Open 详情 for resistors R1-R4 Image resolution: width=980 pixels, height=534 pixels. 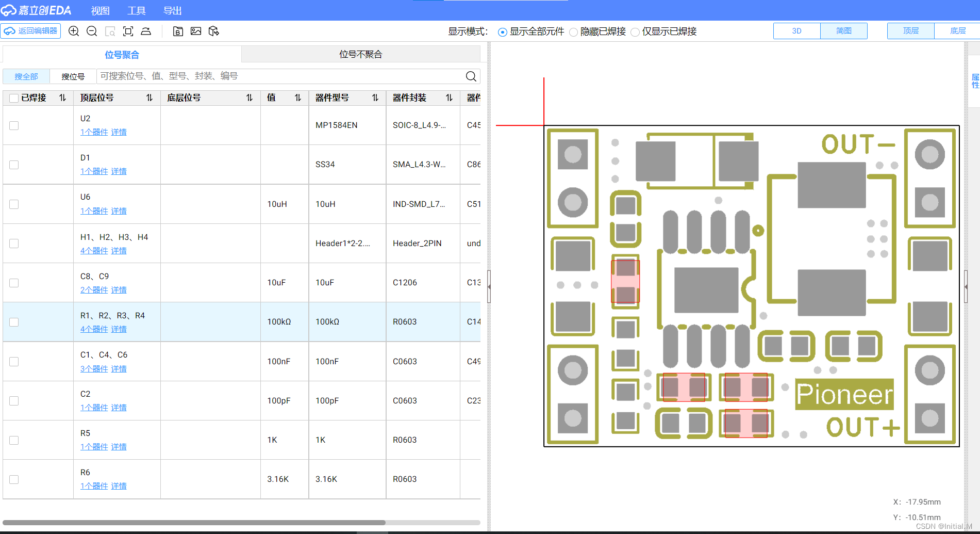pyautogui.click(x=119, y=329)
